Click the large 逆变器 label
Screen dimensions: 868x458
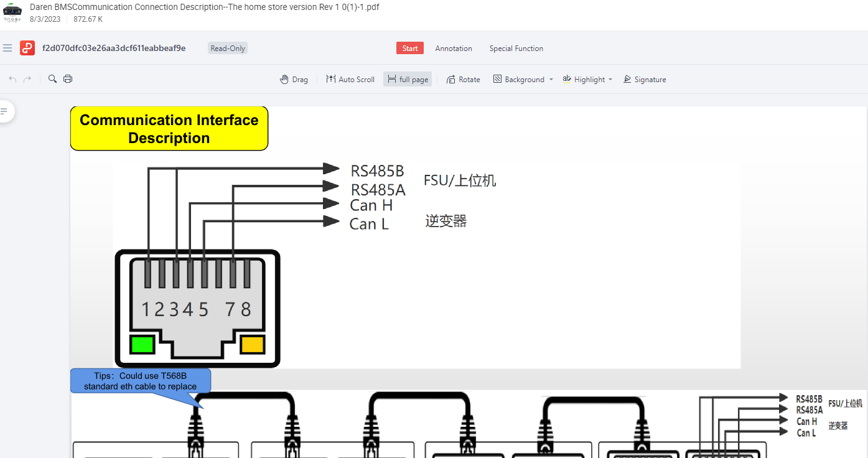point(446,221)
